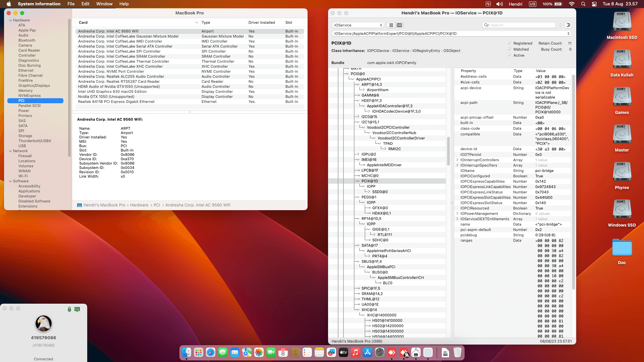Open Apple TV app in the Dock
Image resolution: width=644 pixels, height=362 pixels.
coord(343,352)
